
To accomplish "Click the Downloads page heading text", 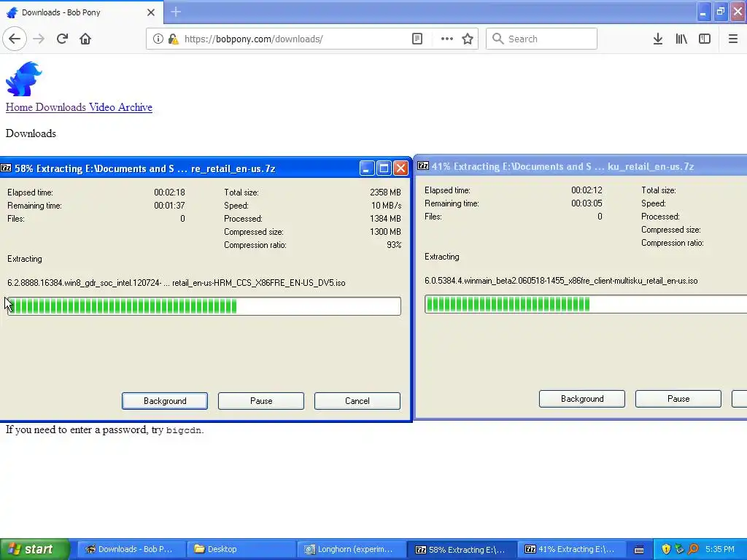I will coord(31,133).
